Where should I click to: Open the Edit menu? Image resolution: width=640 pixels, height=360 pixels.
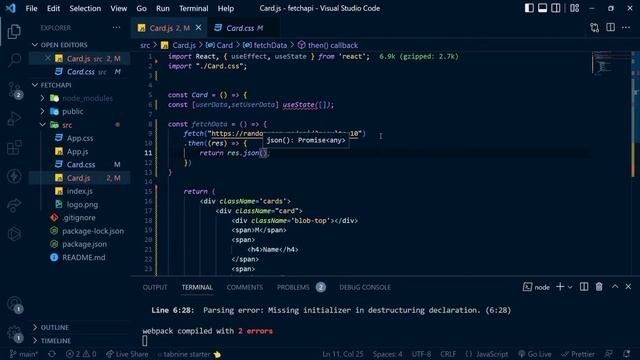53,8
